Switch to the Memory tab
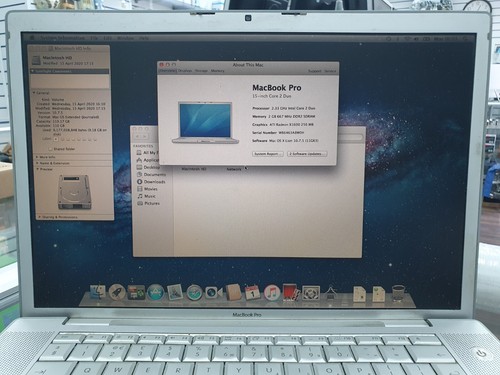 218,71
